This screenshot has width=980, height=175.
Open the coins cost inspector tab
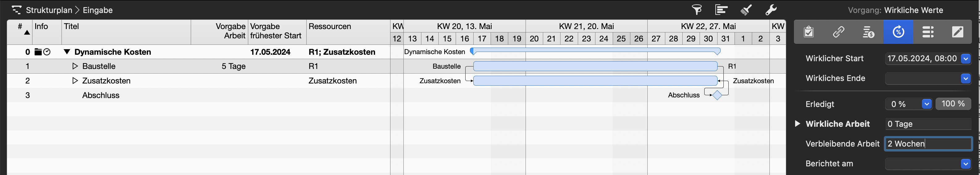868,32
